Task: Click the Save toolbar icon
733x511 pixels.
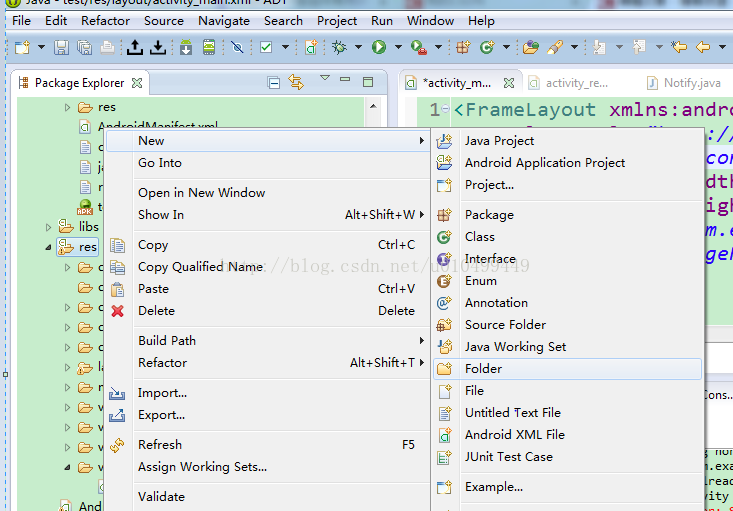Action: tap(61, 47)
